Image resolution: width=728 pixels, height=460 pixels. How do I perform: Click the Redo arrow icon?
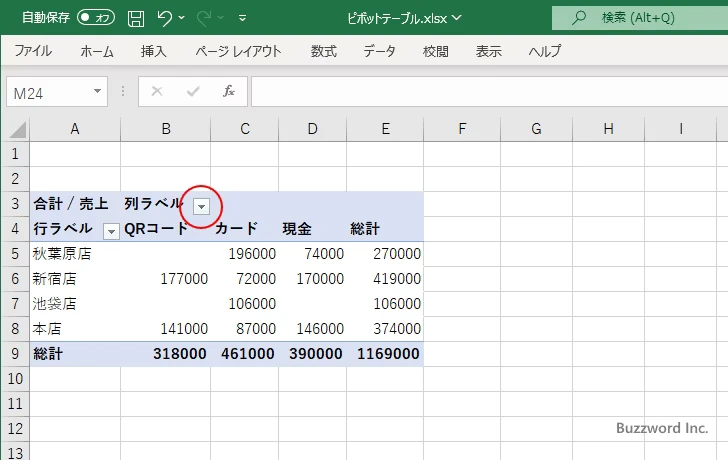(203, 18)
